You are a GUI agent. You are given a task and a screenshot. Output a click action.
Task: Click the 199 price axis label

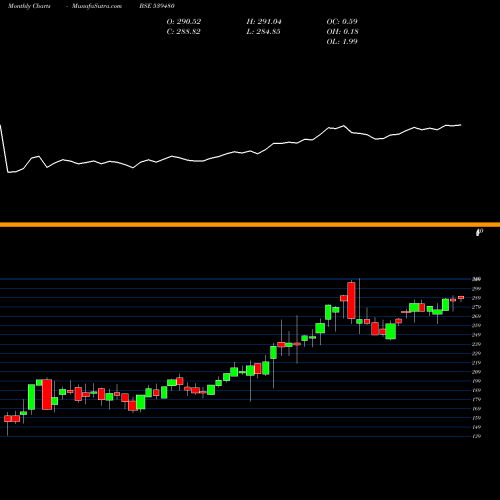tap(477, 381)
